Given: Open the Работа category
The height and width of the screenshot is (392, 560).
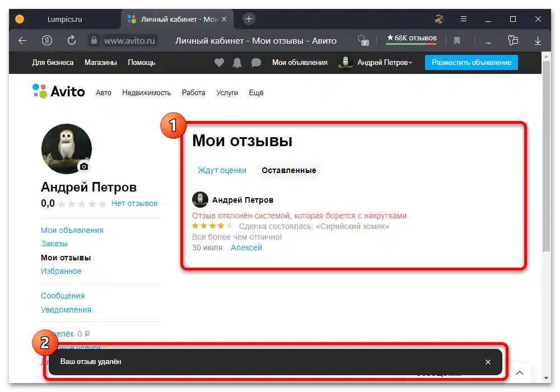Looking at the screenshot, I should point(193,93).
